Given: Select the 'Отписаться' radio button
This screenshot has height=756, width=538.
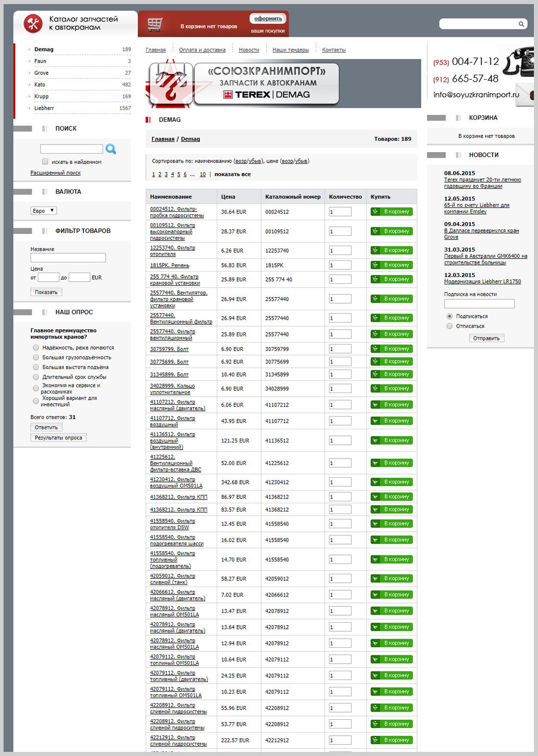Looking at the screenshot, I should (x=450, y=326).
